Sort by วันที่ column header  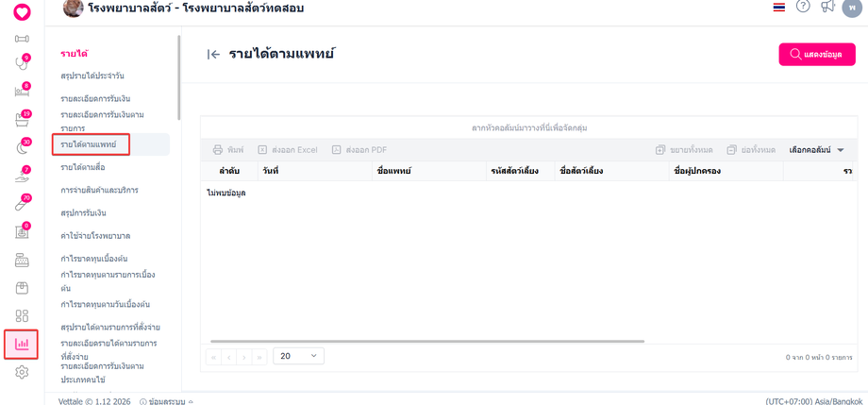click(x=314, y=171)
